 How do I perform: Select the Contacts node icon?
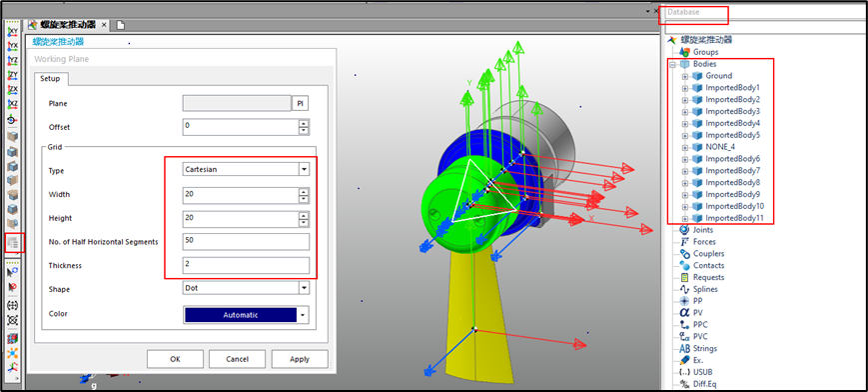coord(683,265)
